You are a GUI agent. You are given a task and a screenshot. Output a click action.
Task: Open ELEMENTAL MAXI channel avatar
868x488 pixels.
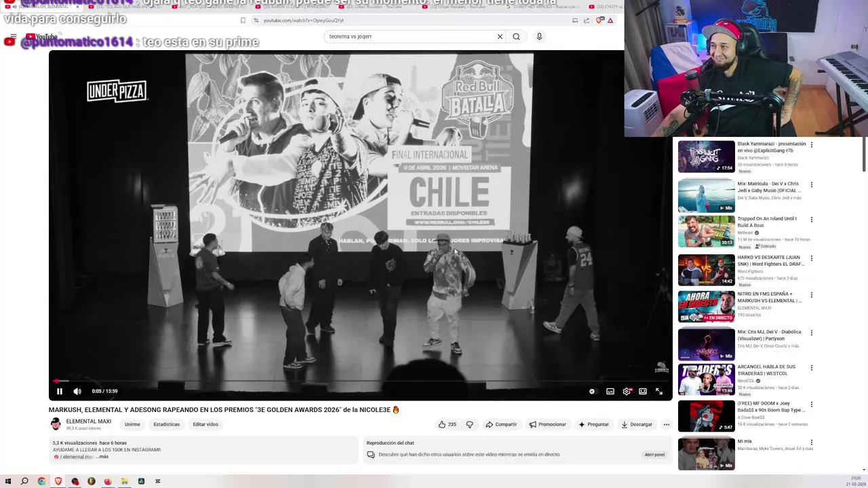[56, 424]
